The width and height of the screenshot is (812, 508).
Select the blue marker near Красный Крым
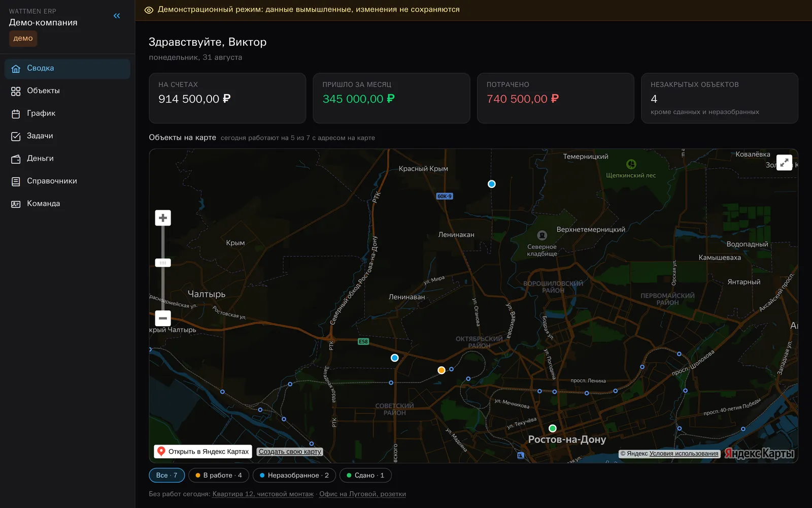point(492,184)
